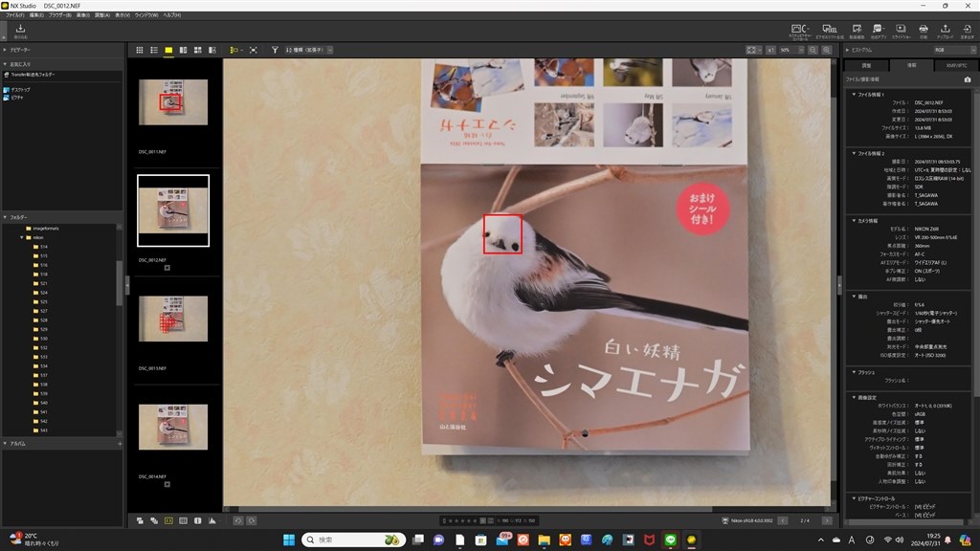This screenshot has width=980, height=551.
Task: Select the DSC_0014.NEF thumbnail
Action: pyautogui.click(x=173, y=427)
